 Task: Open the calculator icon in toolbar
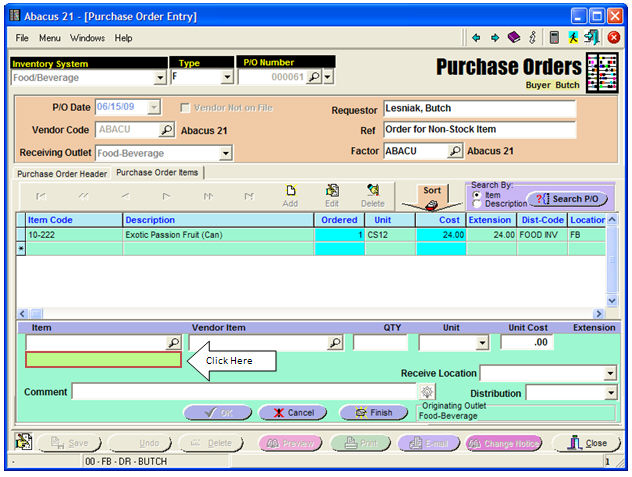[553, 38]
